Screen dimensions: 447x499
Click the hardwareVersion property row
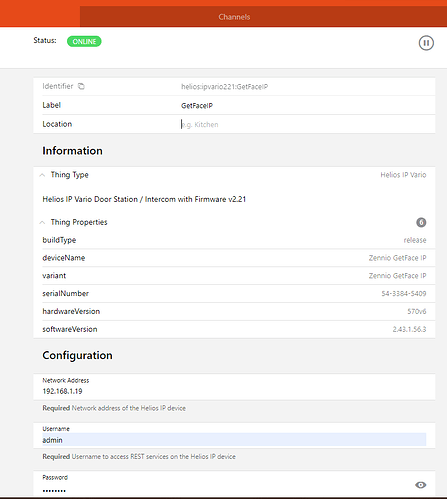[234, 311]
